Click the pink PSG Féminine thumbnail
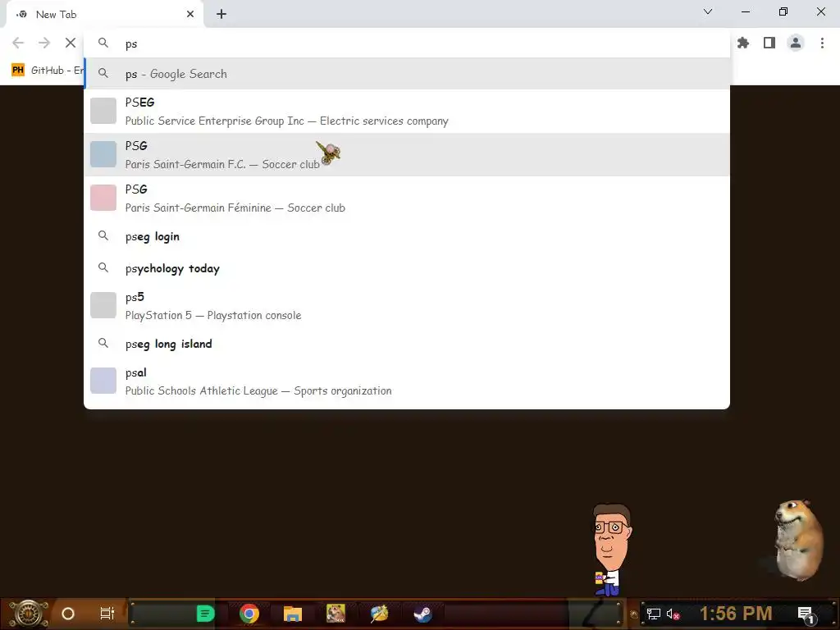Screen dimensions: 840x630 (103, 198)
